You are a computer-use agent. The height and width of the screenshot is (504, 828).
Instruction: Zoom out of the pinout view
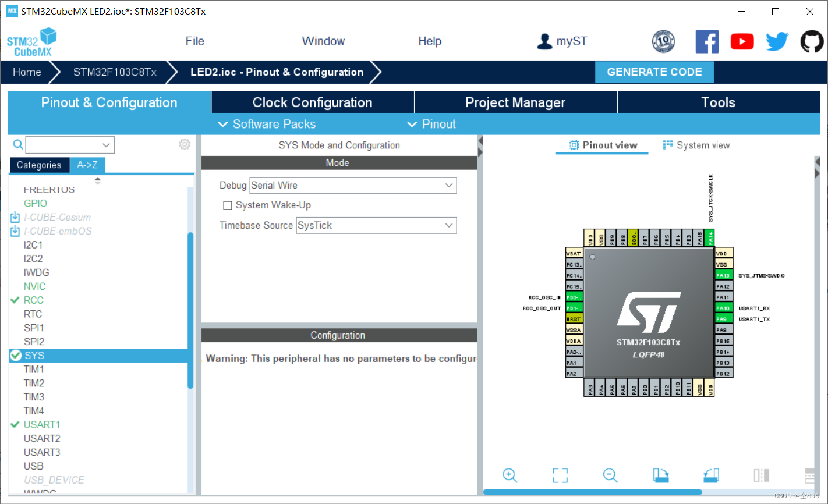tap(610, 475)
